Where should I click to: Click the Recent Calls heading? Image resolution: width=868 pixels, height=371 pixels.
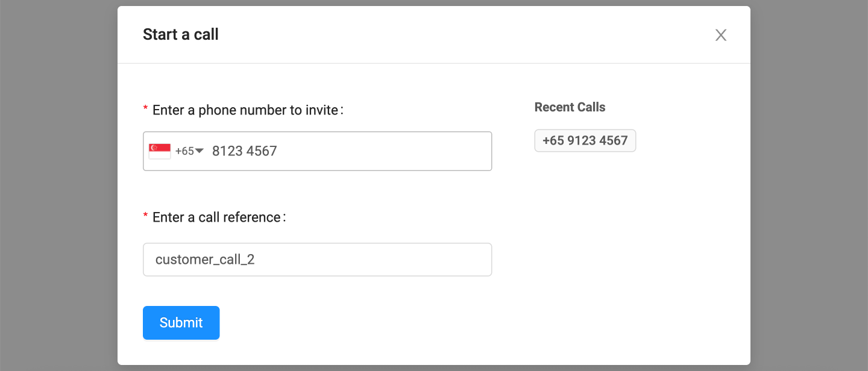coord(570,107)
